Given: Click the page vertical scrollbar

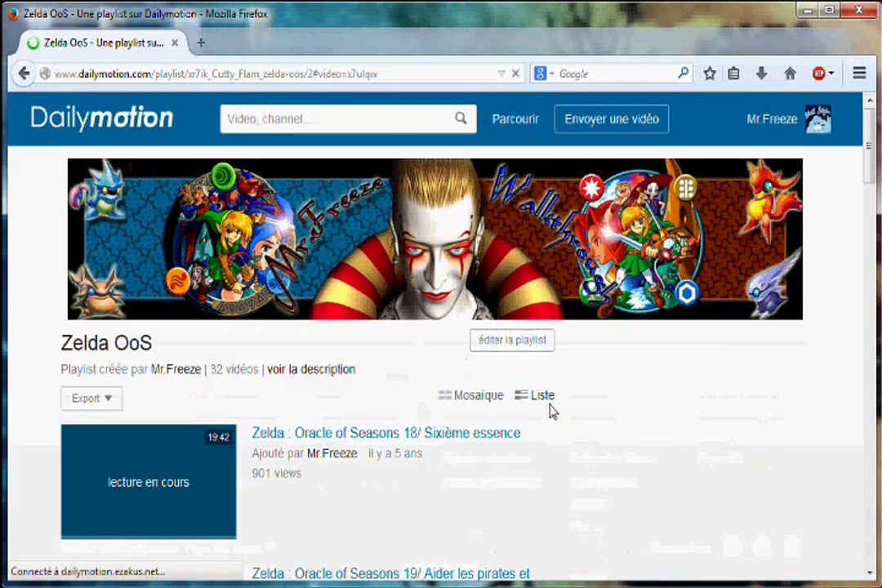Looking at the screenshot, I should coord(870,145).
